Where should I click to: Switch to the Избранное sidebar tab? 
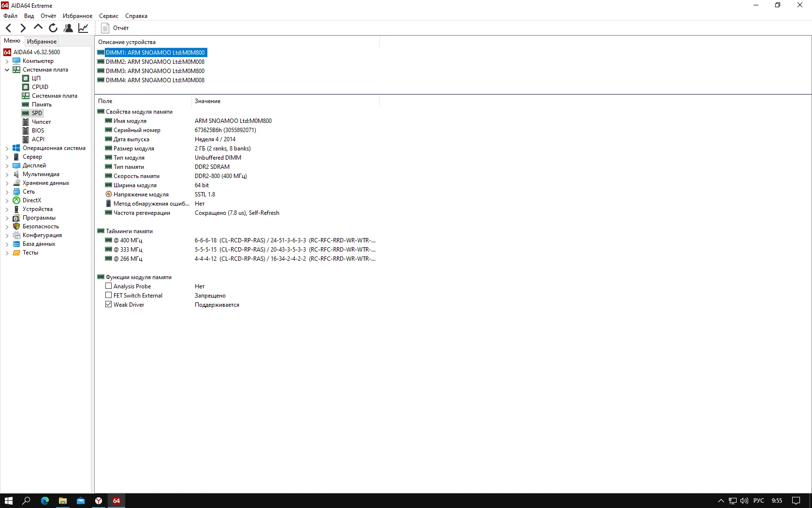42,42
